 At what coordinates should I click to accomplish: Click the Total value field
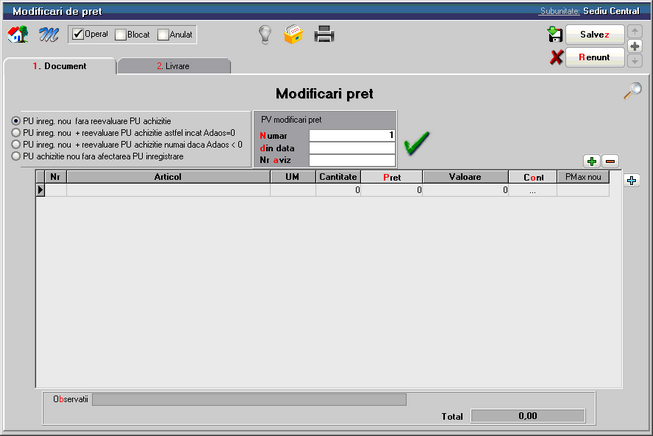click(x=528, y=416)
